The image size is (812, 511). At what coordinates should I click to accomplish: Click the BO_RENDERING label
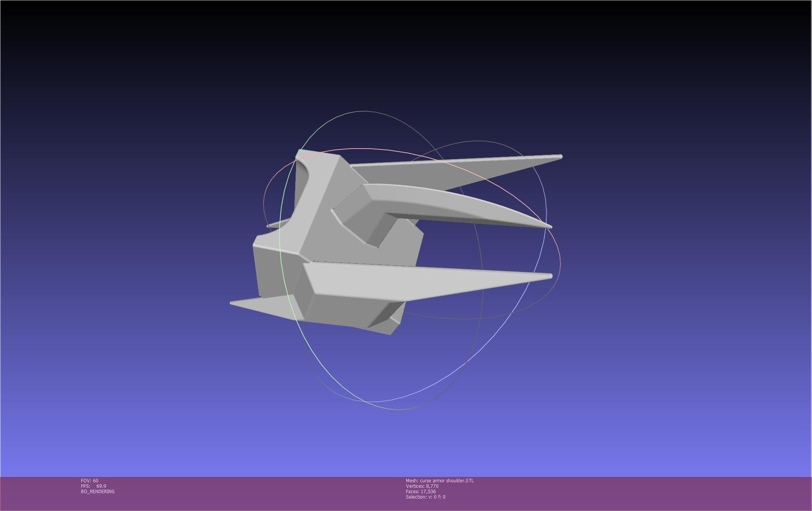[x=98, y=492]
